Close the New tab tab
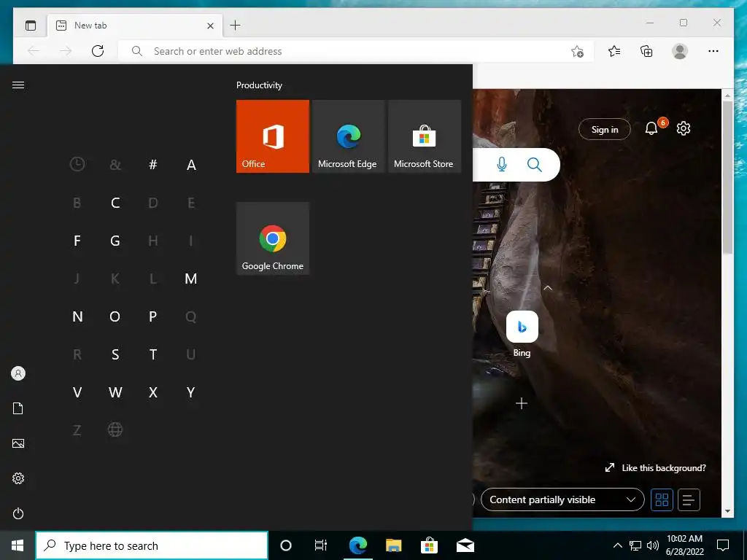 210,26
